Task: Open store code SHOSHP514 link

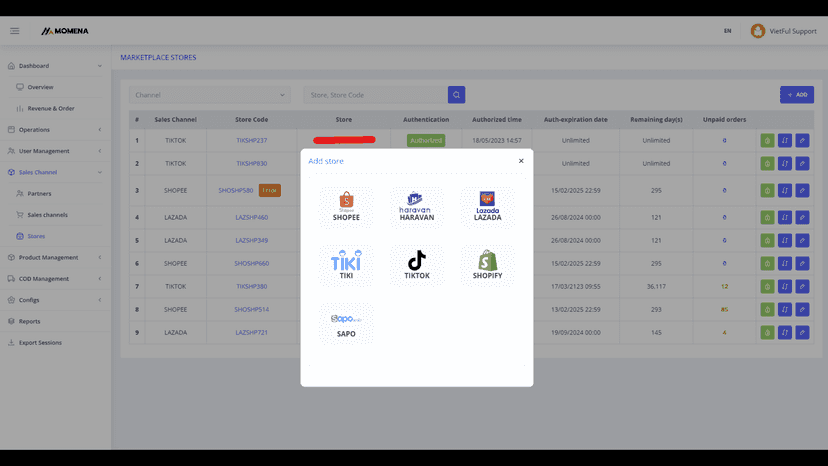Action: coord(251,309)
